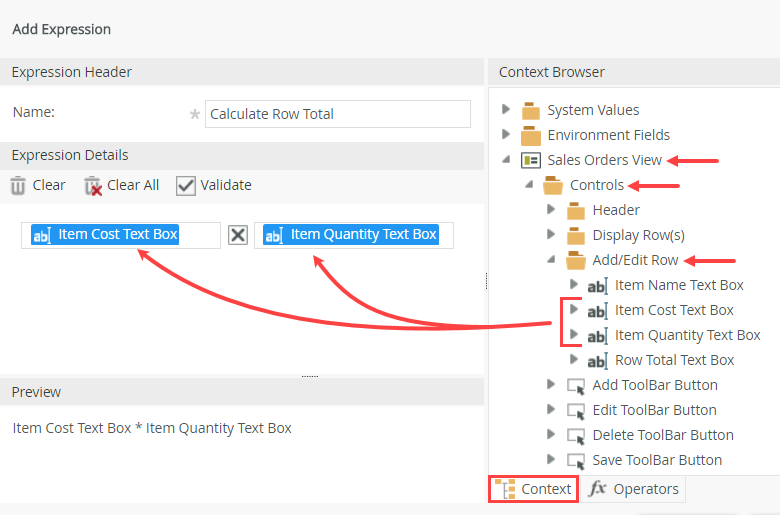Click the System Values folder icon
Viewport: 780px width, 515px height.
click(531, 110)
